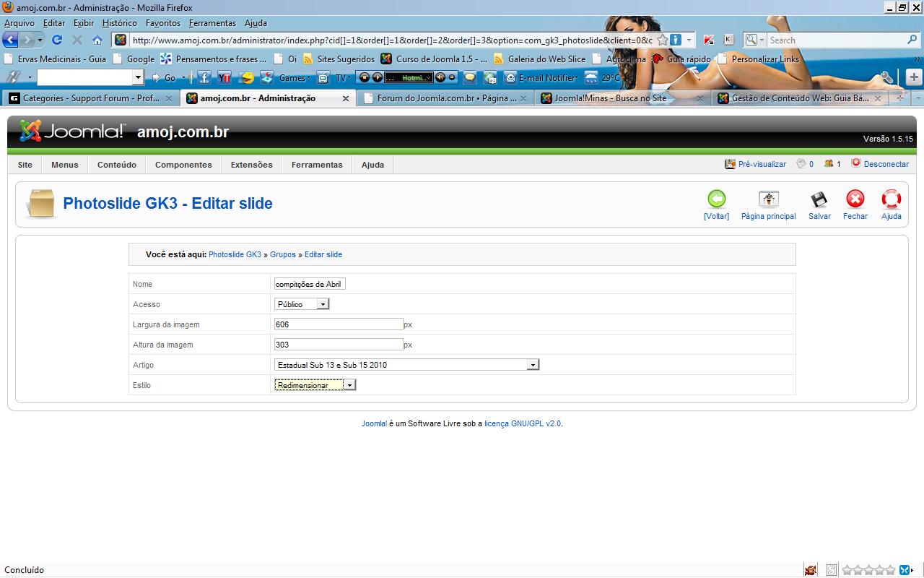Click the Editar slide breadcrumb link
Screen dimensions: 924x578
[x=323, y=255]
